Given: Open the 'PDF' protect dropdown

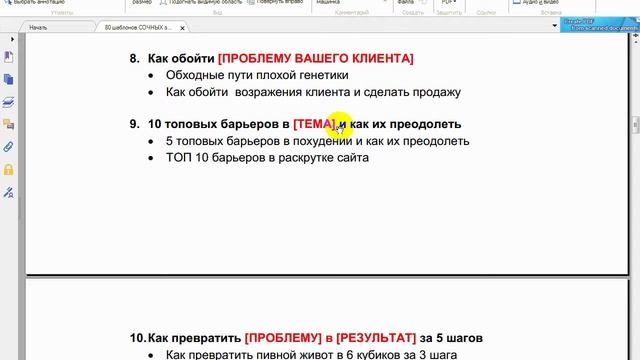Looking at the screenshot, I should click(x=449, y=2).
